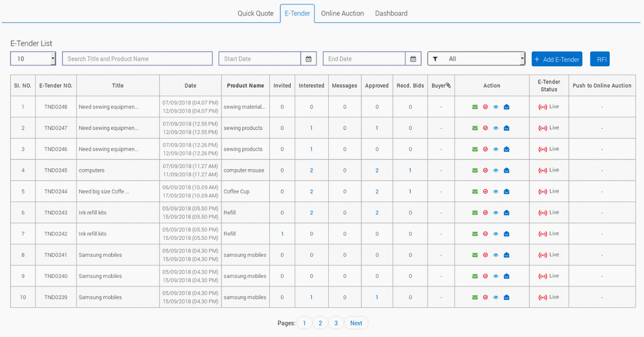Go to the Dashboard tab

click(391, 13)
